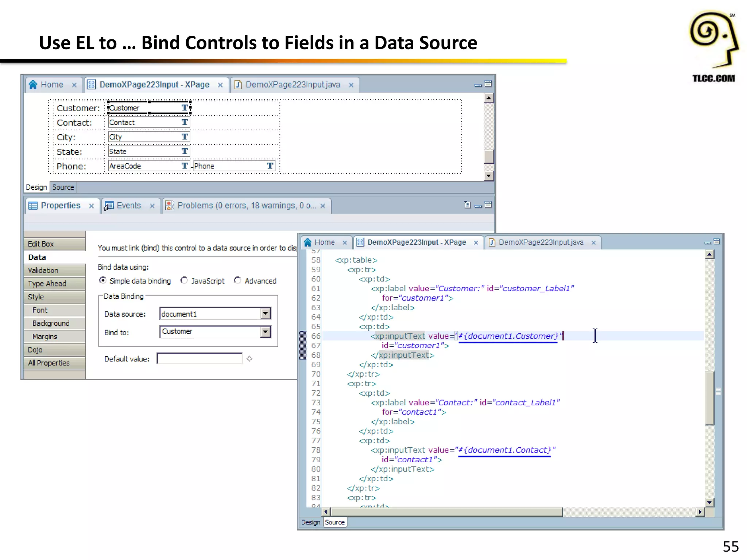Click the Customer edit box in design view
Viewport: 747px width, 560px height.
(x=149, y=108)
